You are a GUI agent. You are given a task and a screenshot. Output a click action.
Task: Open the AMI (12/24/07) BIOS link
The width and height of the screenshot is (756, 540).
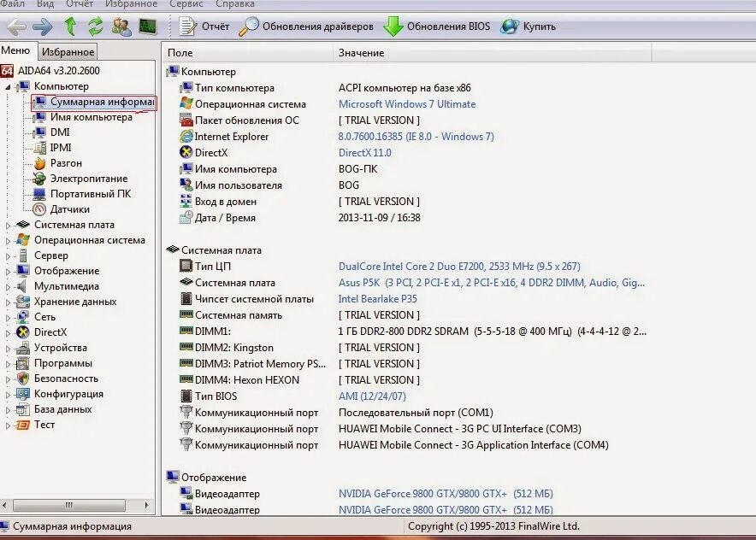coord(372,396)
